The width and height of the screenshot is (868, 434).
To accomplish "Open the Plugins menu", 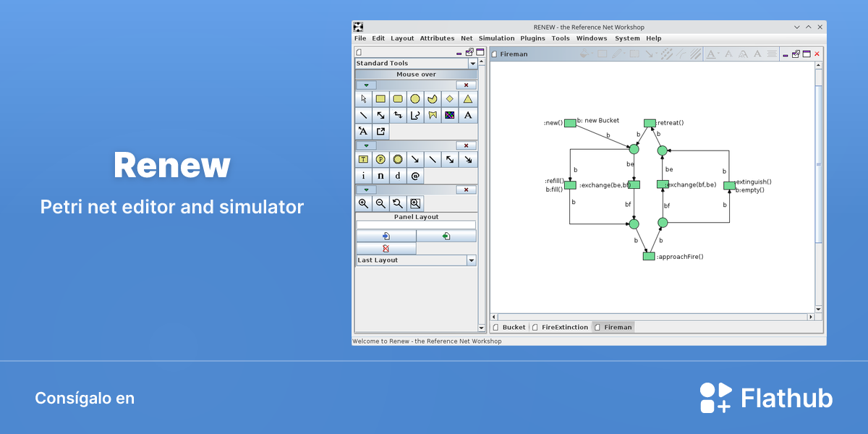I will coord(533,38).
